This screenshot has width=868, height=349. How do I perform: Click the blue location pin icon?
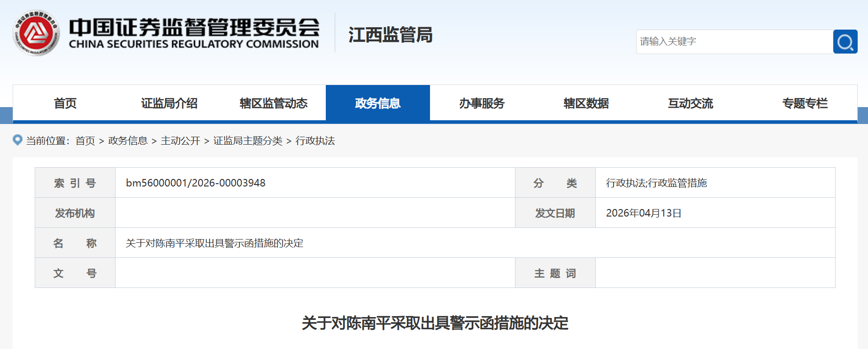coord(17,140)
